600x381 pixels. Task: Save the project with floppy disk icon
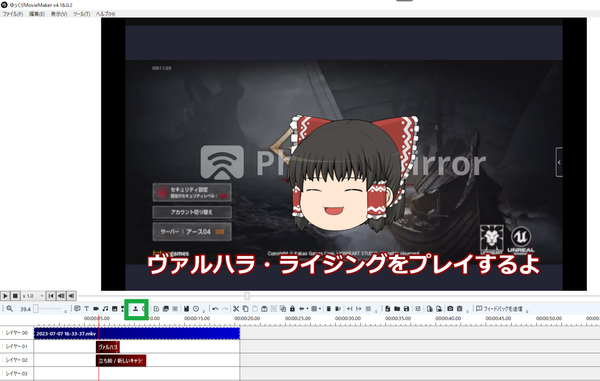(x=406, y=309)
